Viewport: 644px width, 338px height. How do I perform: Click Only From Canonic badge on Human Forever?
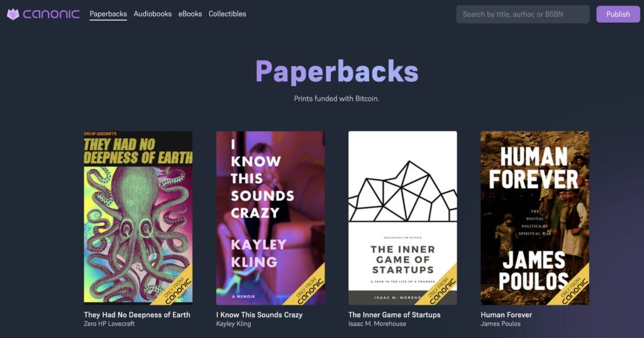(x=574, y=290)
